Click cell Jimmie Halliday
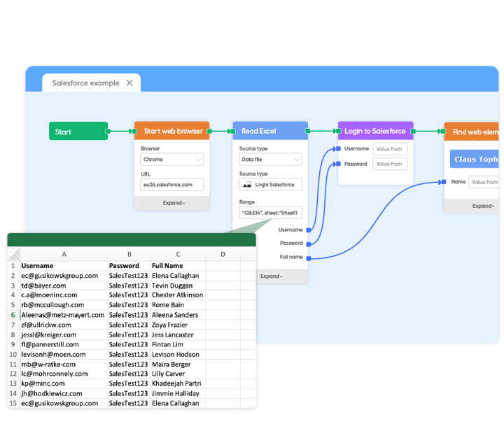Image resolution: width=504 pixels, height=422 pixels. coord(178,393)
